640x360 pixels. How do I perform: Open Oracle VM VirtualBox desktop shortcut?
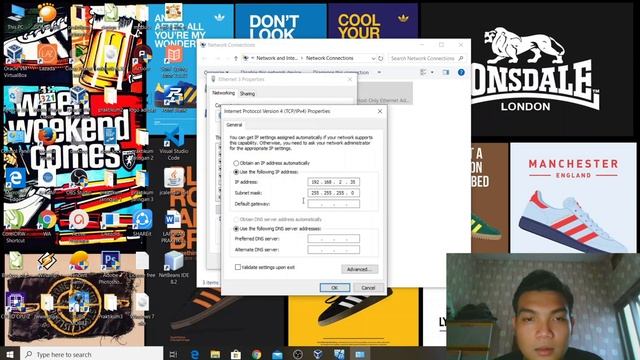point(15,61)
